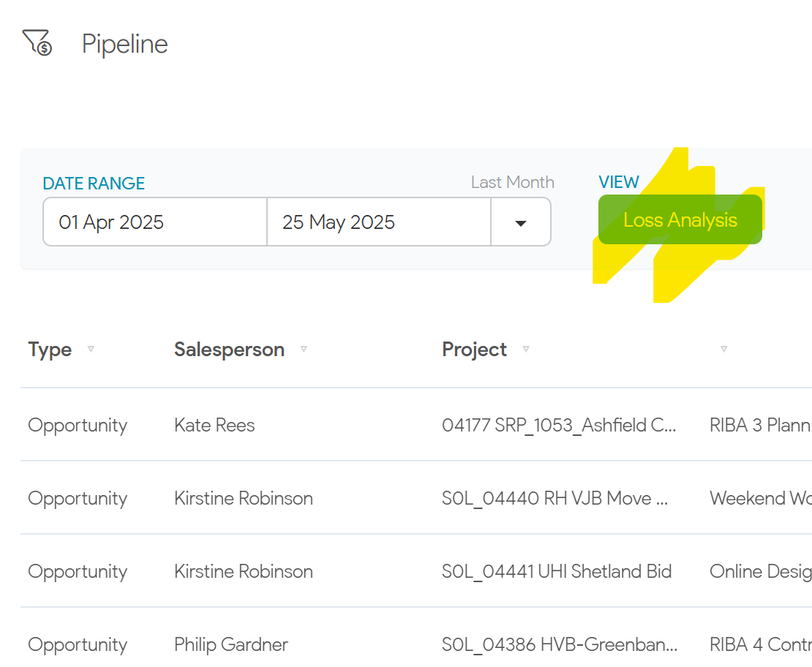
Task: Sort by the Project column header
Action: pyautogui.click(x=474, y=350)
